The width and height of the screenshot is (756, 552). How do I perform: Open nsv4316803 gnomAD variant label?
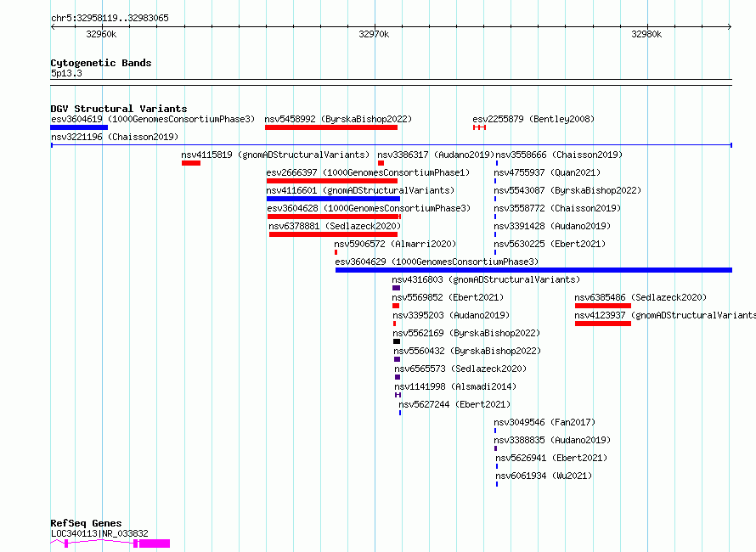tap(486, 279)
